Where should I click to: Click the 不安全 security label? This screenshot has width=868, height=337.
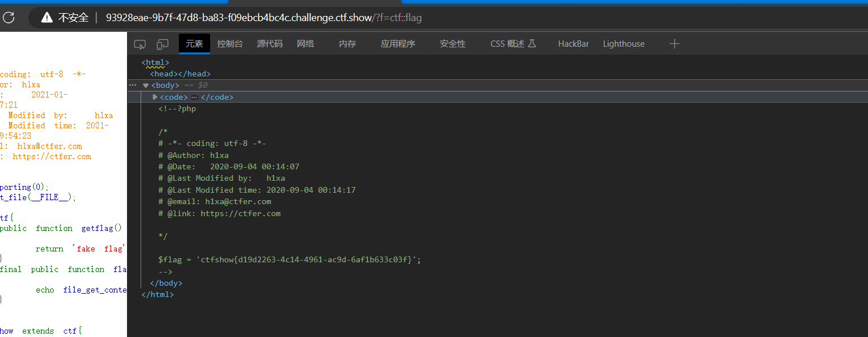(x=73, y=18)
